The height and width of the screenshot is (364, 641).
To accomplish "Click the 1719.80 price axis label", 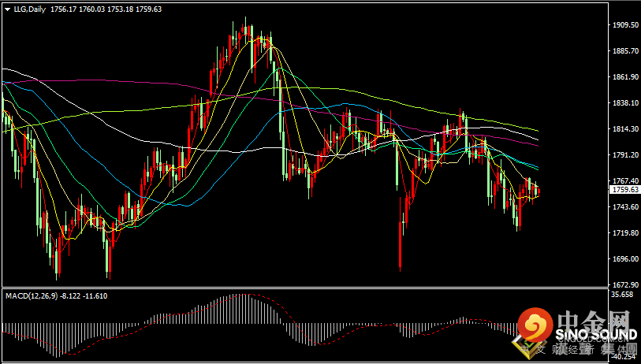I will pos(626,233).
